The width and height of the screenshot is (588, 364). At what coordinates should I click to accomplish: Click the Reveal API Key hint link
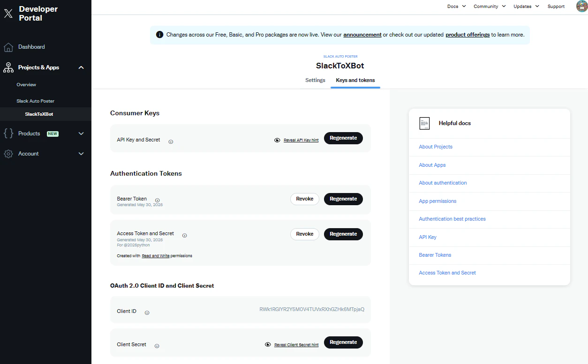click(301, 140)
